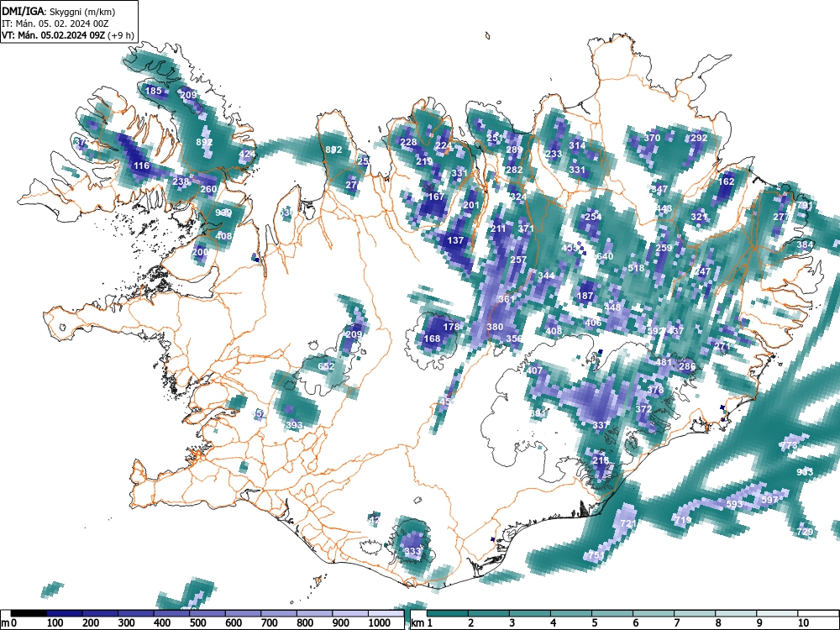Select the map value '260'
Image resolution: width=840 pixels, height=630 pixels.
[208, 188]
